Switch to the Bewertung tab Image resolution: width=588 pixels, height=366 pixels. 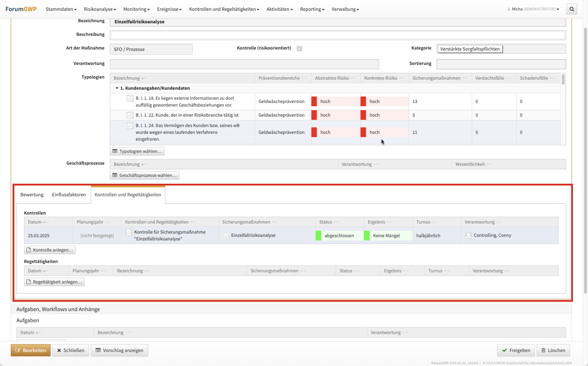click(x=32, y=195)
